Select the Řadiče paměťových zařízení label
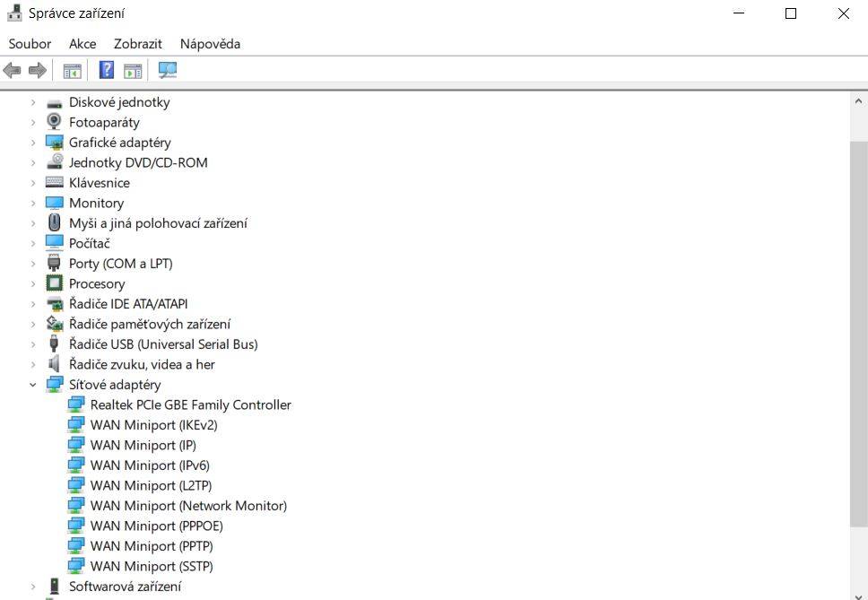868x600 pixels. (x=150, y=324)
